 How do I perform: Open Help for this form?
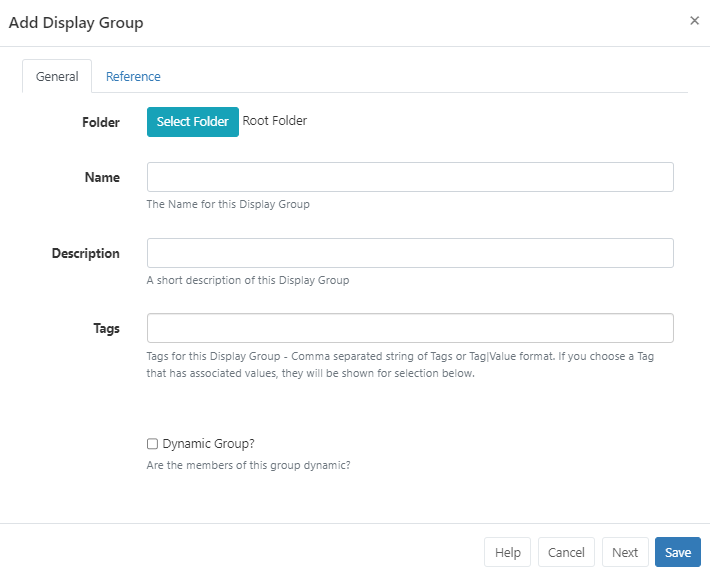pos(507,553)
